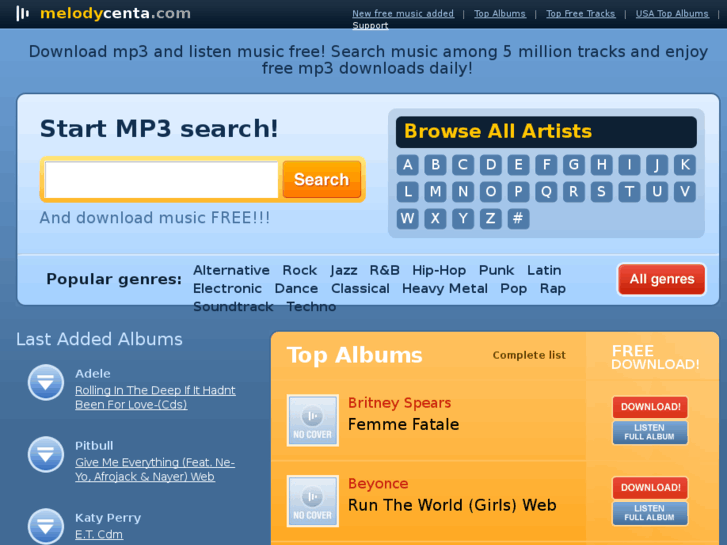Screen dimensions: 727x545
Task: Browse artists starting with letter V
Action: tap(685, 192)
